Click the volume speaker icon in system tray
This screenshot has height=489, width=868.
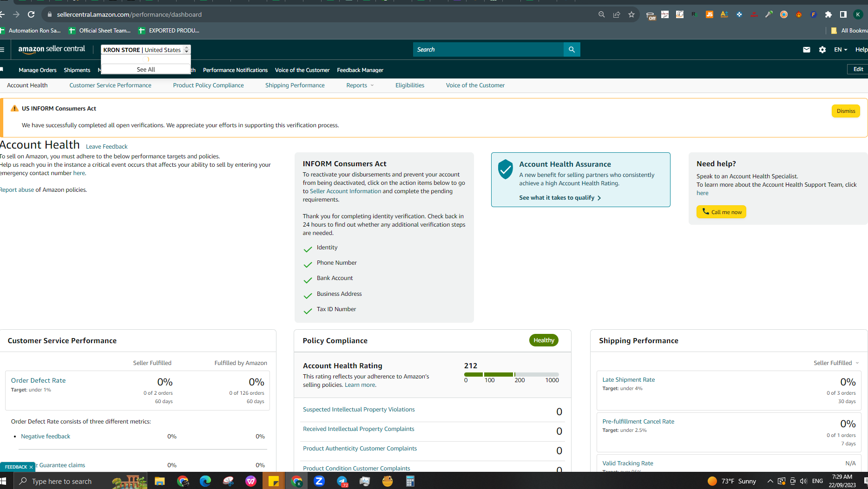pos(803,481)
